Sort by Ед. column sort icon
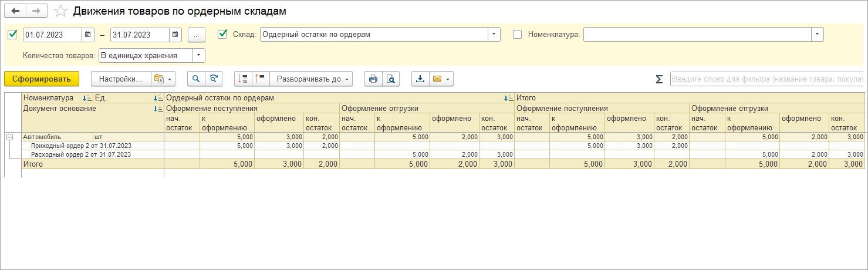This screenshot has height=270, width=868. pyautogui.click(x=158, y=98)
